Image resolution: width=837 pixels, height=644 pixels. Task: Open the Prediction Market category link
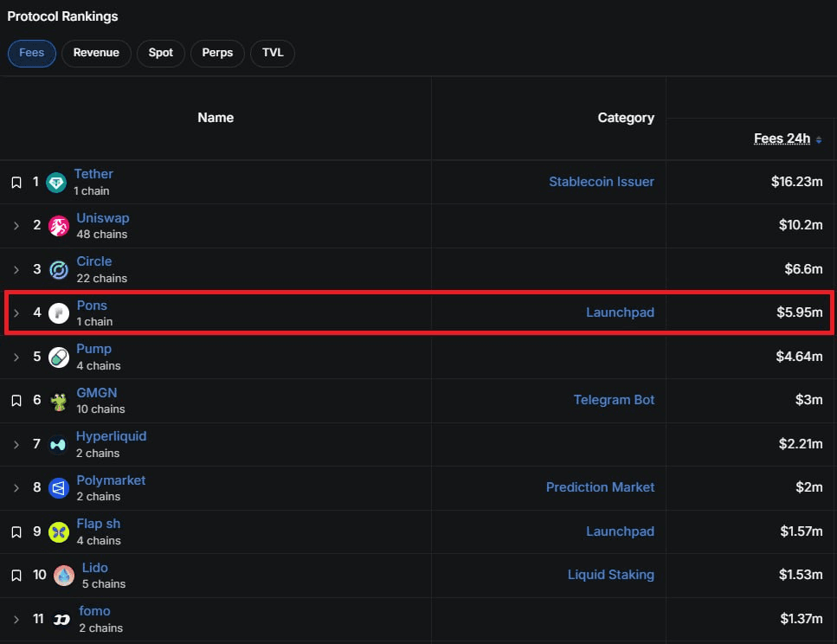point(600,487)
